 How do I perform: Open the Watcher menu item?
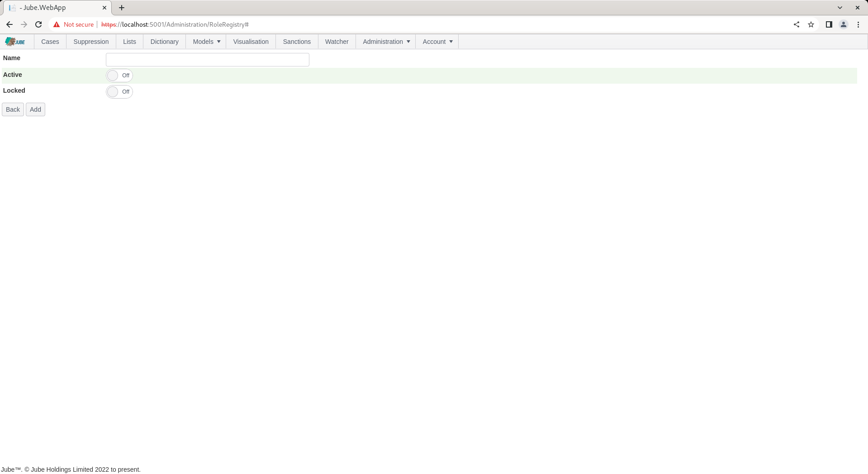pos(337,42)
